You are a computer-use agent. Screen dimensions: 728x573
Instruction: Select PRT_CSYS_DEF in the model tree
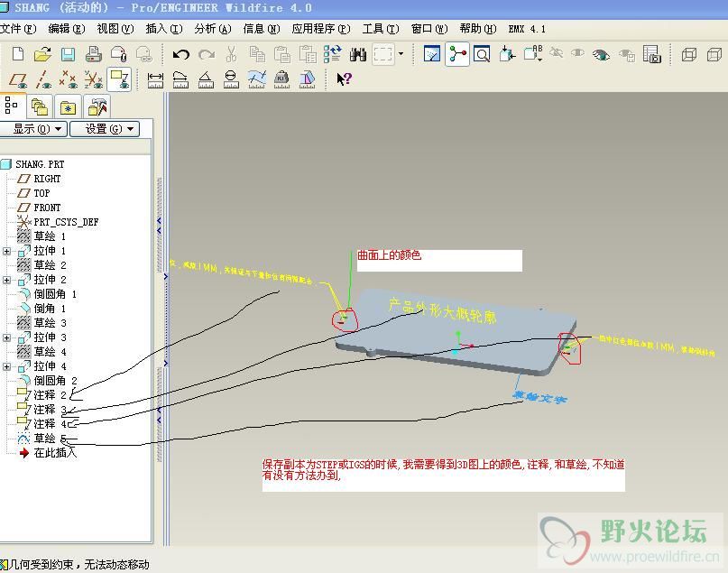coord(66,222)
